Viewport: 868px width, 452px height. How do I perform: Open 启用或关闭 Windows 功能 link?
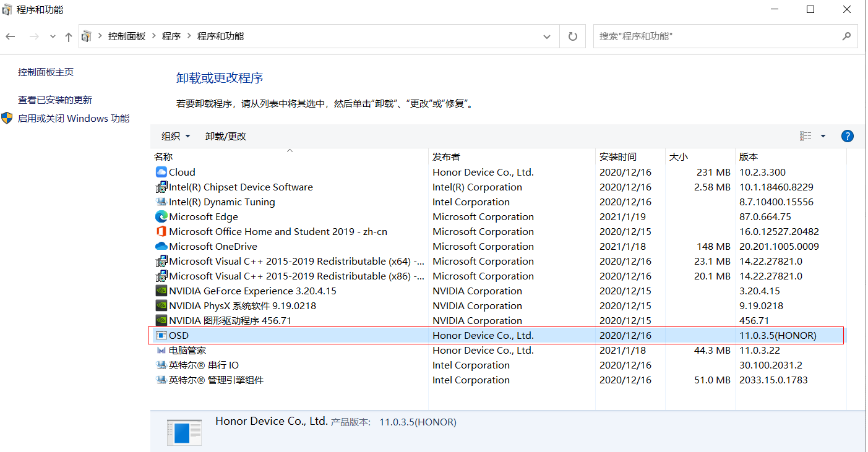click(74, 118)
